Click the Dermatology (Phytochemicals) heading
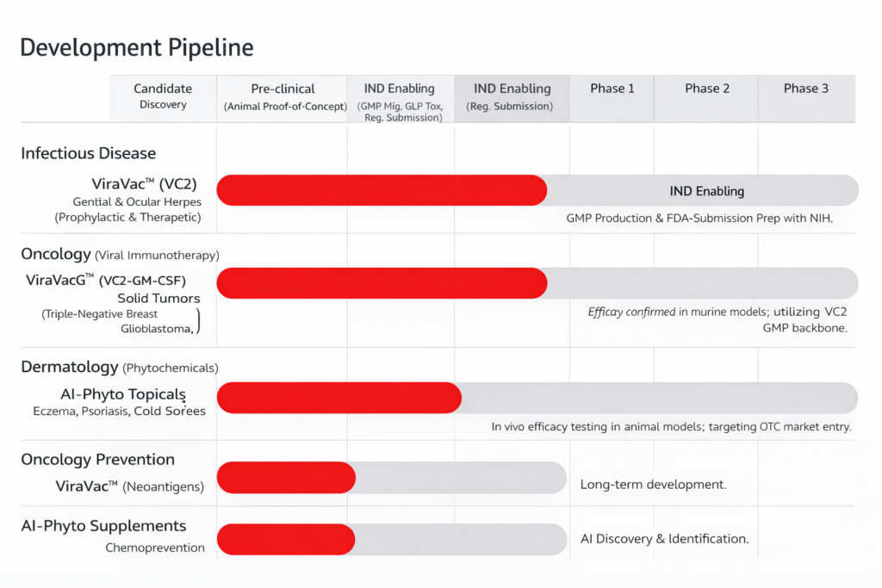This screenshot has height=588, width=882. [120, 368]
